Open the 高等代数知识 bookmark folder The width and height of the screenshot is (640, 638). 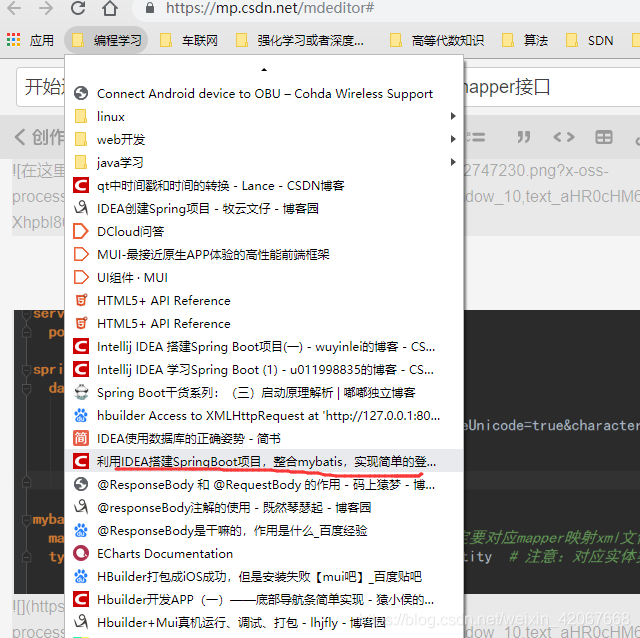pos(437,40)
